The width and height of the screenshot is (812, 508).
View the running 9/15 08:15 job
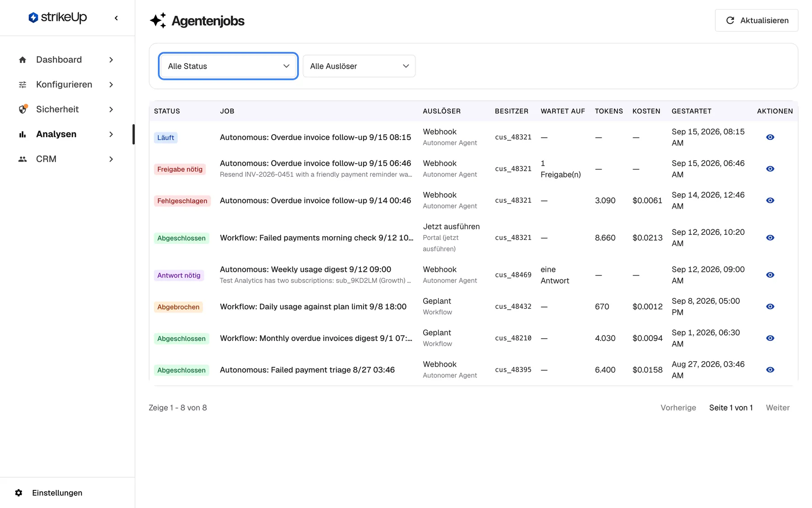coord(770,137)
